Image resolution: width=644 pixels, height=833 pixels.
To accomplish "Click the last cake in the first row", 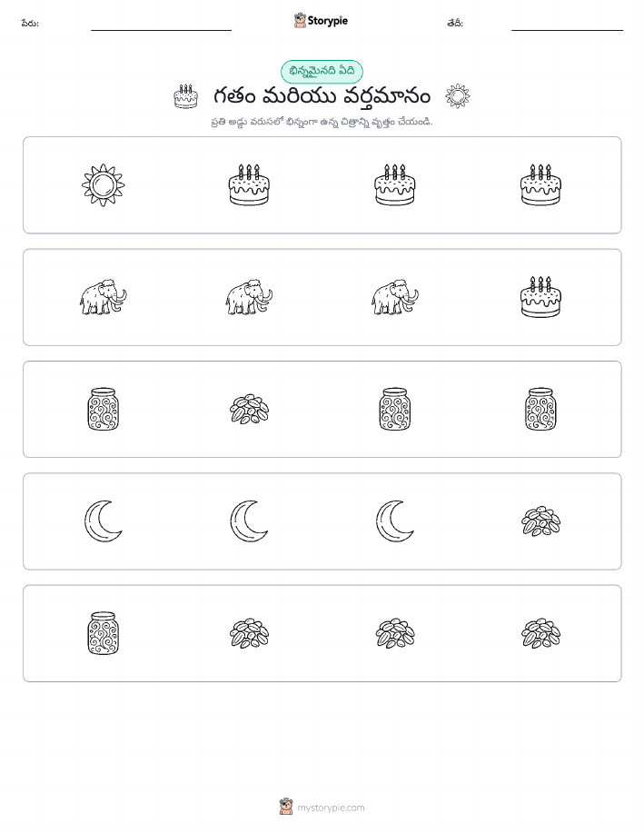I will (x=540, y=185).
